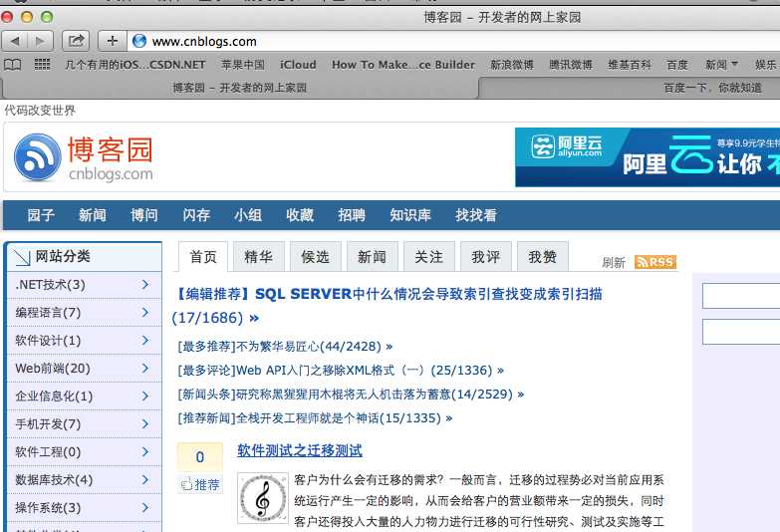The height and width of the screenshot is (532, 780).
Task: Expand the 操作系统(3) category arrow
Action: click(145, 508)
